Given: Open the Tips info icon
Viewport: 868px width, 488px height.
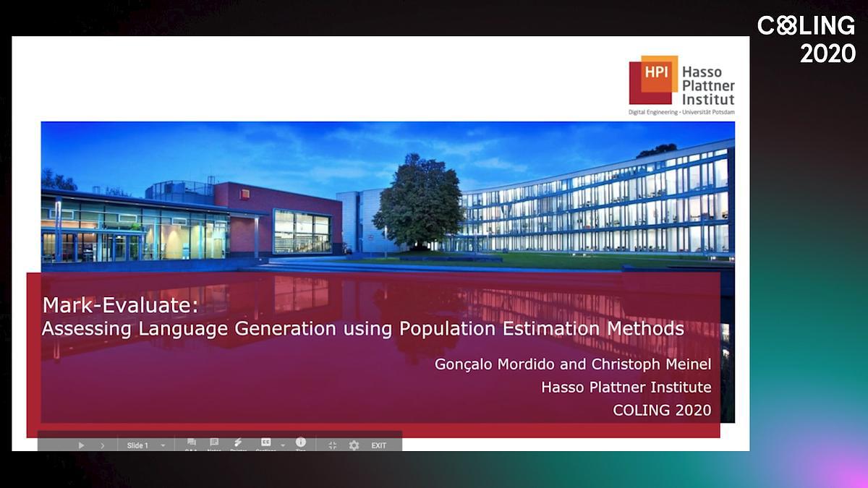Looking at the screenshot, I should pos(301,443).
